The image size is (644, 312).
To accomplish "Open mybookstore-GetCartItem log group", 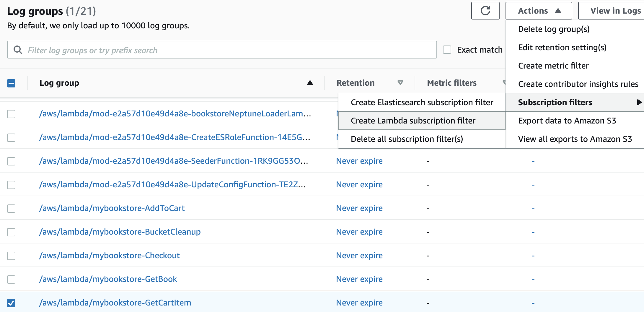I will coord(115,303).
